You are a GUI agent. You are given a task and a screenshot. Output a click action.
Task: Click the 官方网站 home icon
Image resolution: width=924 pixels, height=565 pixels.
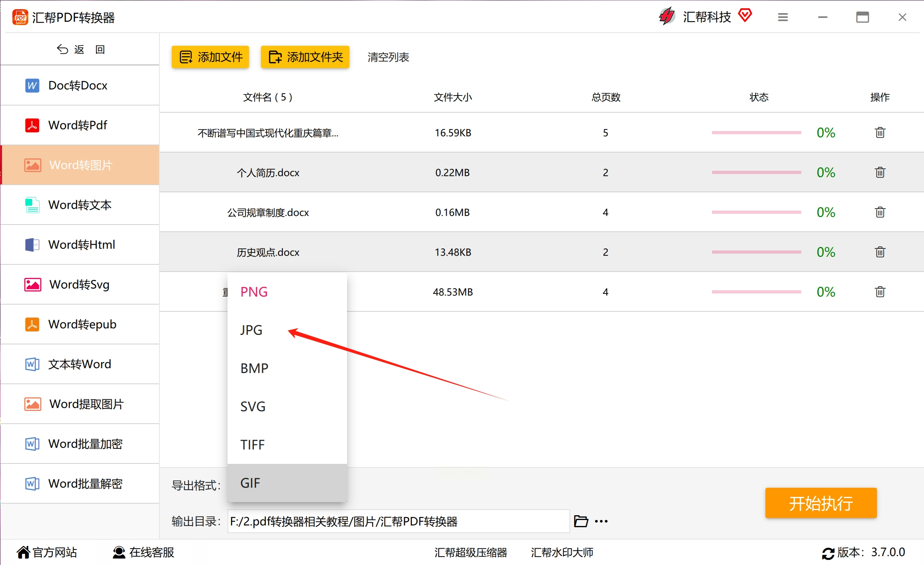coord(23,552)
